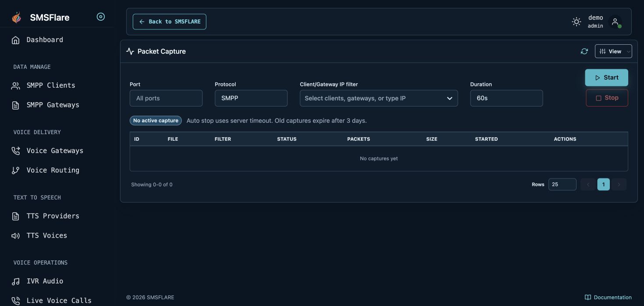The height and width of the screenshot is (306, 644).
Task: Click the Packet Capture pulse icon
Action: click(130, 51)
